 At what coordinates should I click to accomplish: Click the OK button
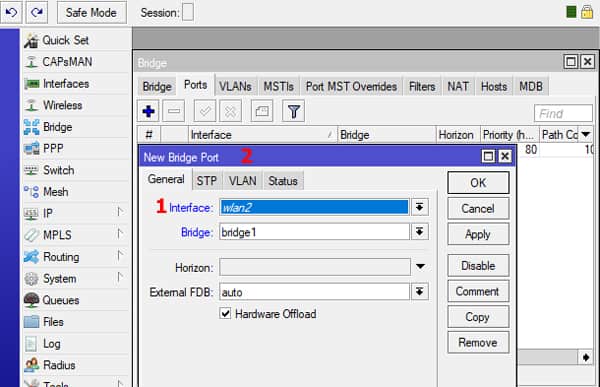[x=478, y=183]
